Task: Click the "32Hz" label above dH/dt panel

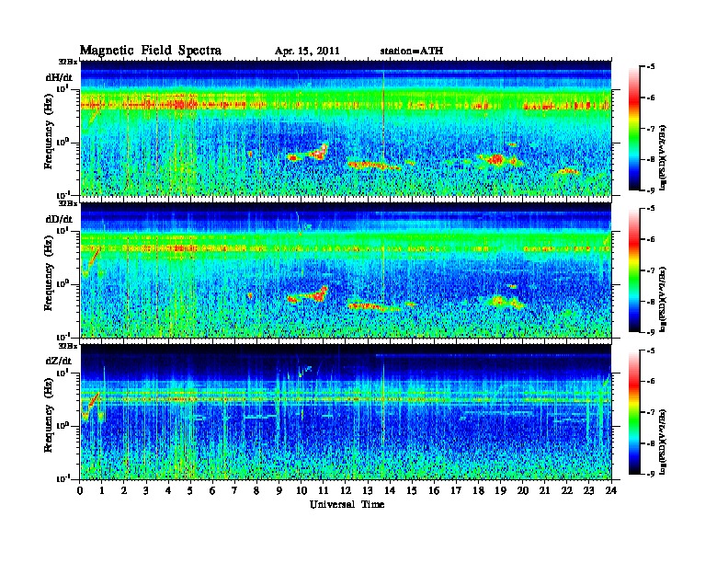Action: 68,62
